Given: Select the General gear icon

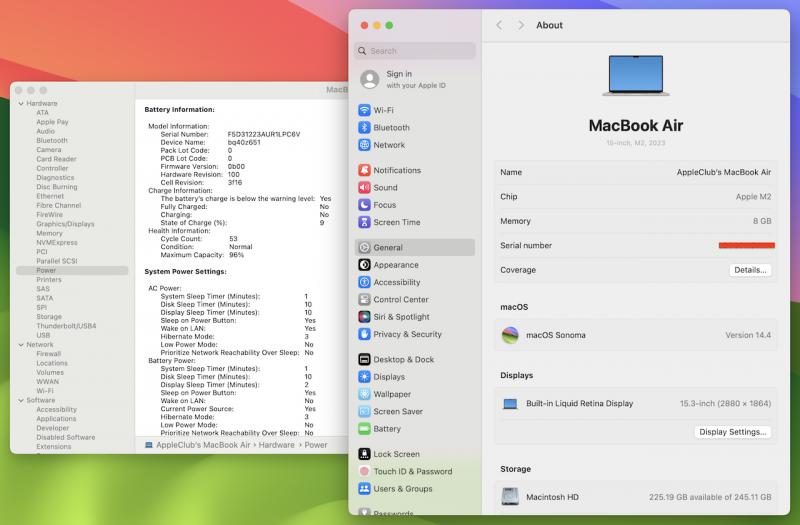Looking at the screenshot, I should coord(364,247).
